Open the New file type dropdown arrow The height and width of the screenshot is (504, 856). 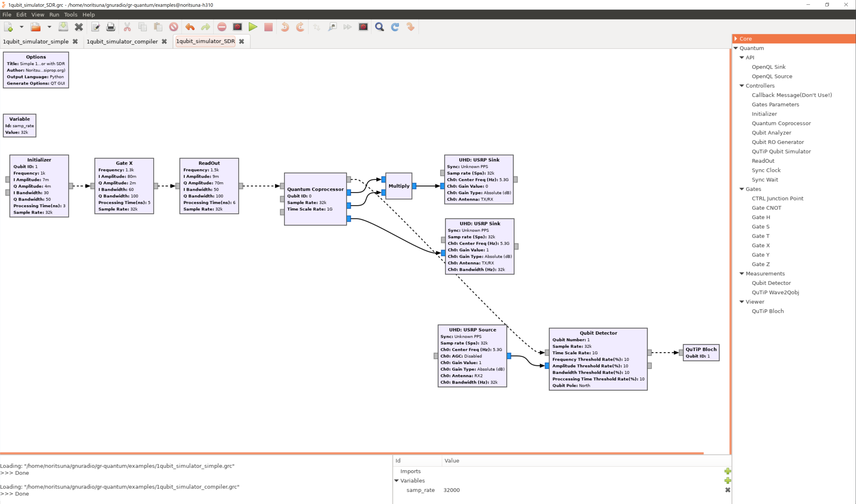[21, 27]
